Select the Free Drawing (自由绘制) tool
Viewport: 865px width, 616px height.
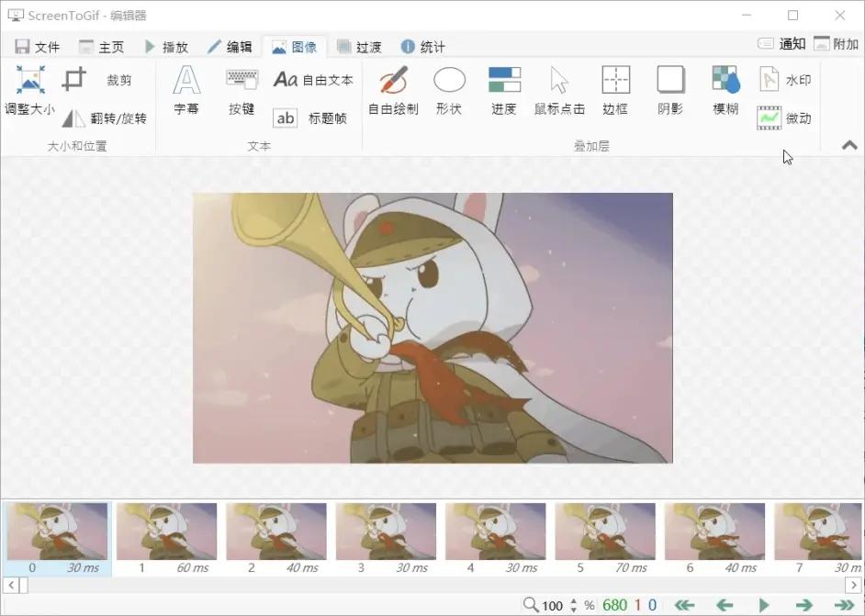(393, 91)
